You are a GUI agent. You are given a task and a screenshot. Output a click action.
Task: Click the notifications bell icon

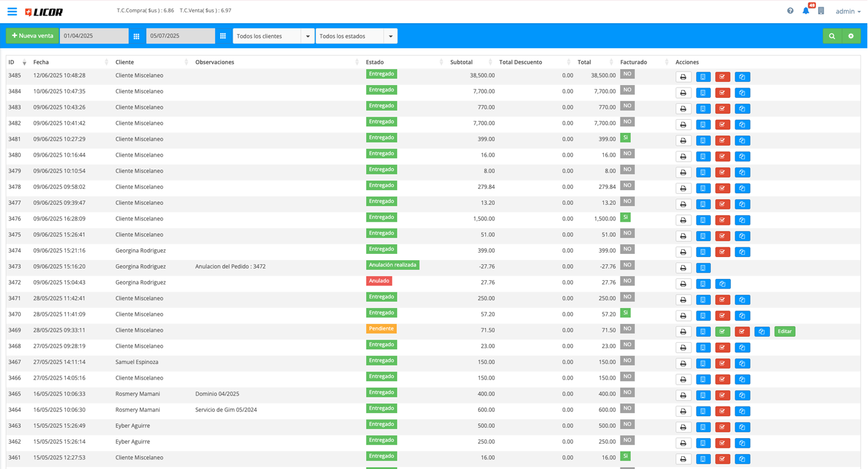click(x=805, y=11)
